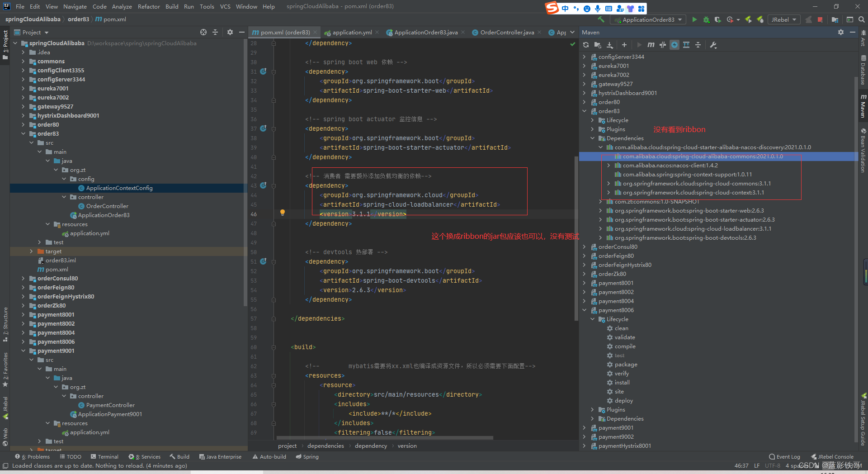The image size is (868, 474).
Task: Generate sources and update folders in Maven
Action: 598,45
